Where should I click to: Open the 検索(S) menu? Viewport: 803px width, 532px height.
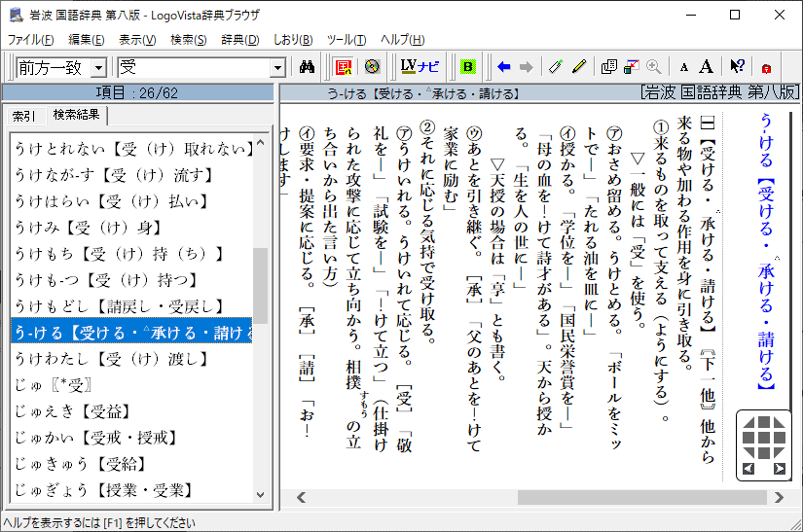coord(189,40)
